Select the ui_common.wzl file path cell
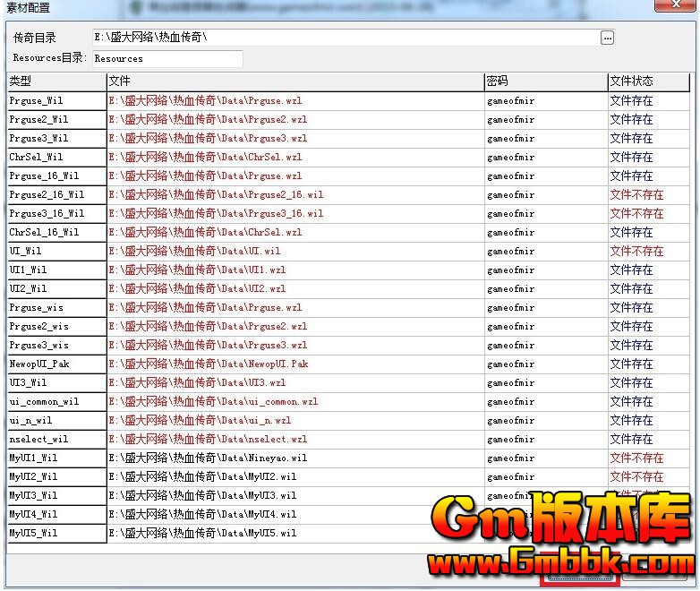 tap(295, 402)
